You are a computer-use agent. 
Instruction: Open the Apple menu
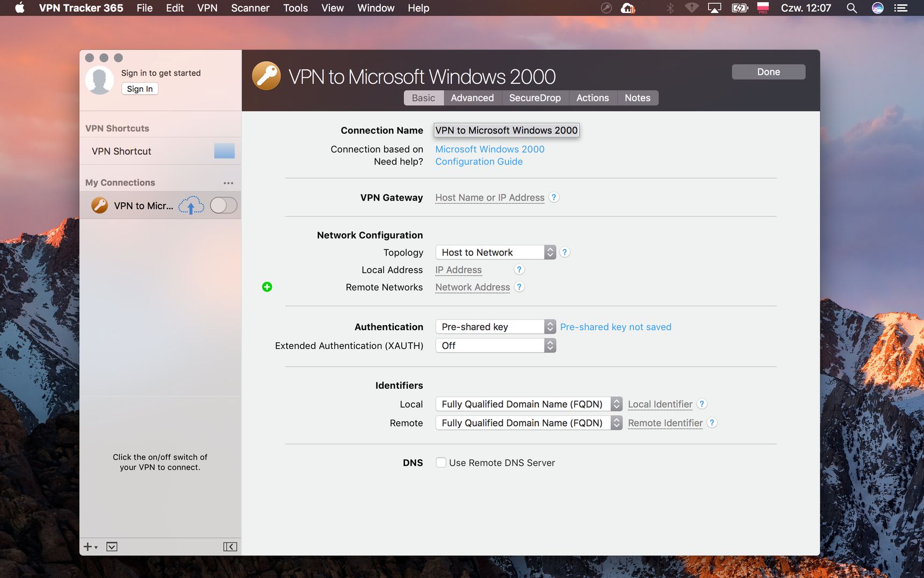tap(19, 8)
